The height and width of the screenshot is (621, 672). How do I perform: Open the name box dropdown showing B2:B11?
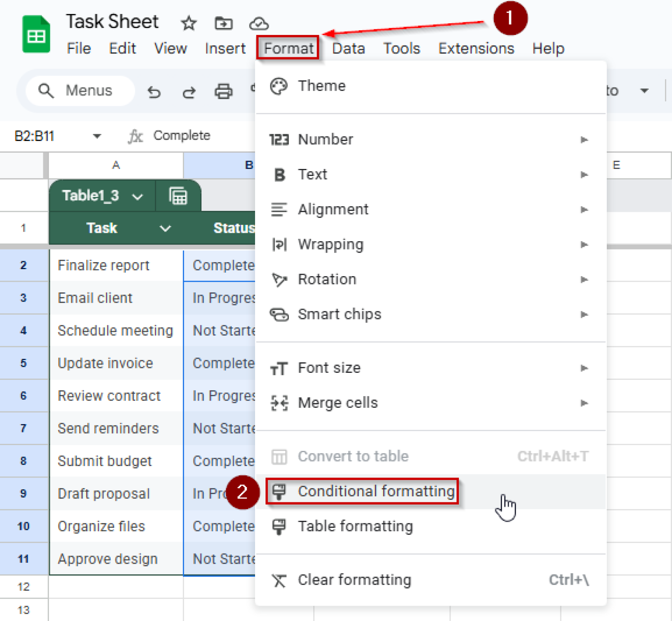pyautogui.click(x=97, y=136)
